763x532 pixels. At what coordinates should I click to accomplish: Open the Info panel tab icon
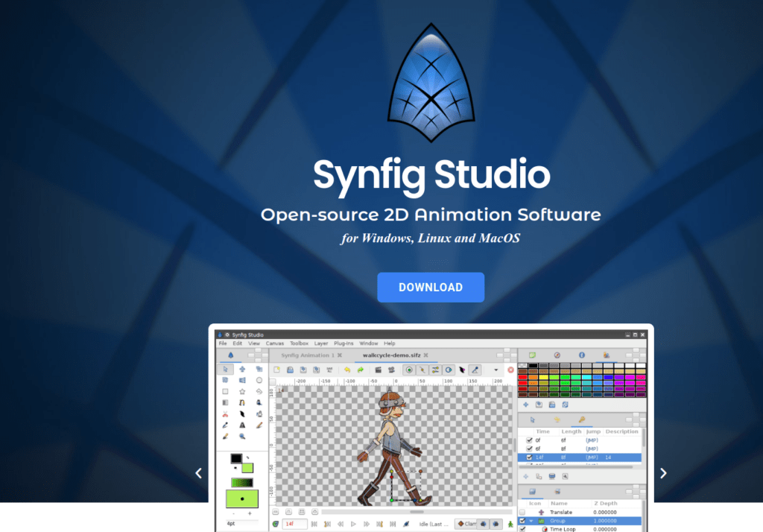tap(582, 355)
